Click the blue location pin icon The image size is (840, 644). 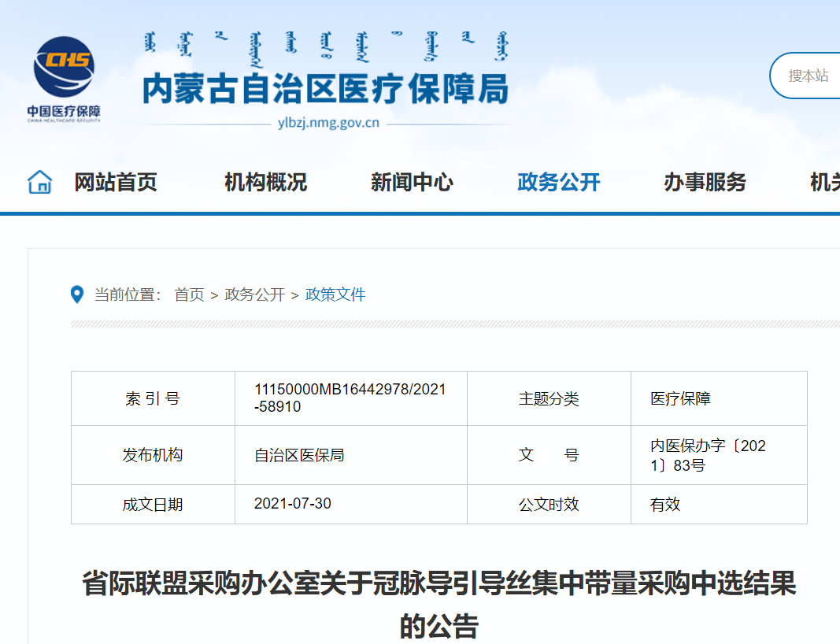[77, 294]
